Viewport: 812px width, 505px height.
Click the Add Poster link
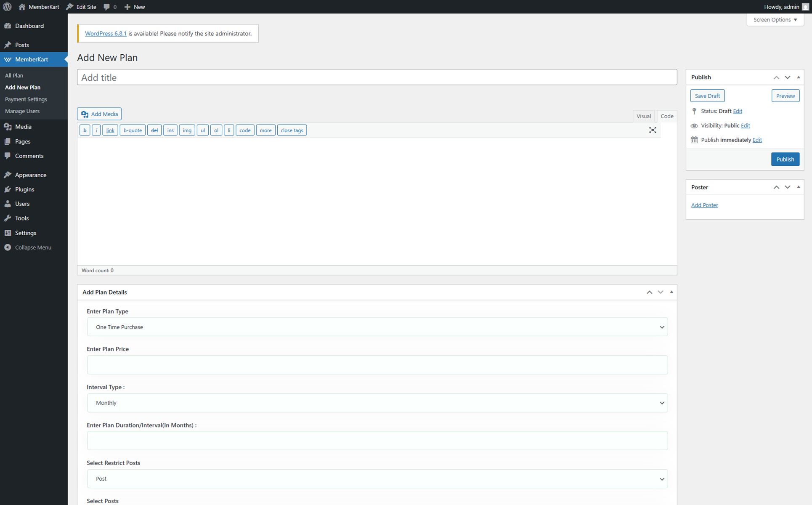click(x=704, y=205)
